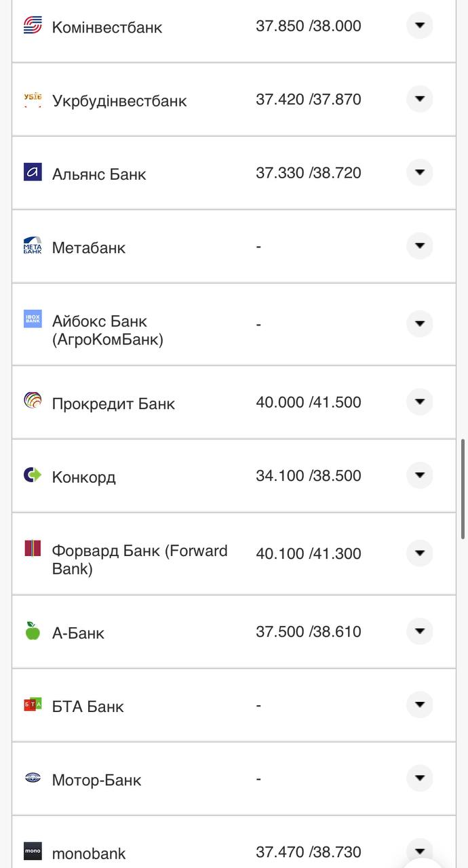The height and width of the screenshot is (868, 468).
Task: Click the page scrollbar thumb
Action: pyautogui.click(x=463, y=488)
